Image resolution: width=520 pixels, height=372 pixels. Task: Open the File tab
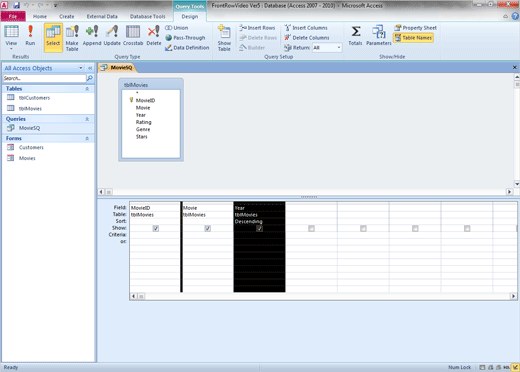tap(13, 16)
